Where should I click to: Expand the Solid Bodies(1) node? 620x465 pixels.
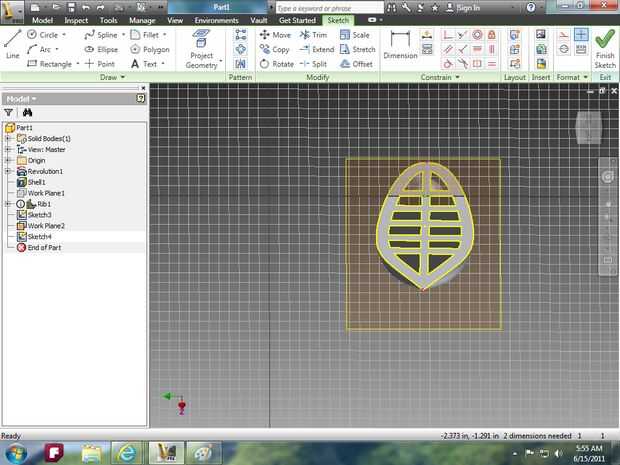[8, 138]
